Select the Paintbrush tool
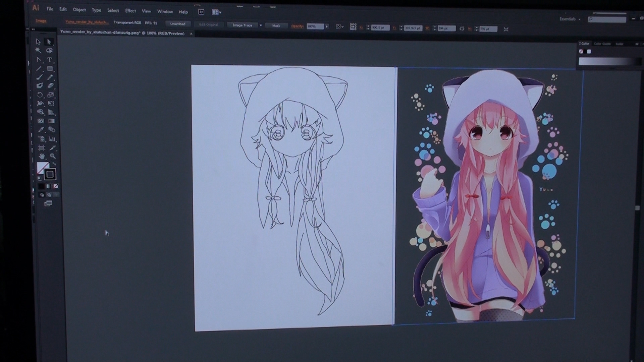Image resolution: width=644 pixels, height=362 pixels. [39, 77]
